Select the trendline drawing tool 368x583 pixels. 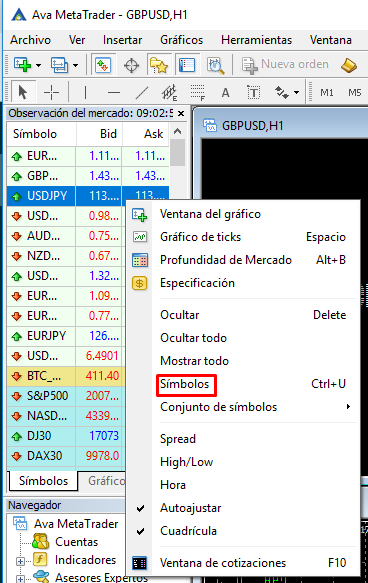[x=142, y=92]
